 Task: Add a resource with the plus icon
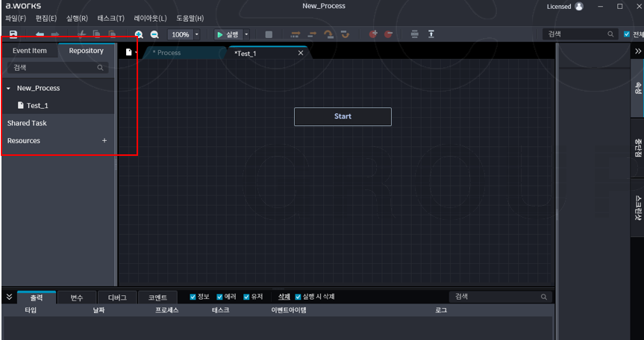pyautogui.click(x=104, y=140)
